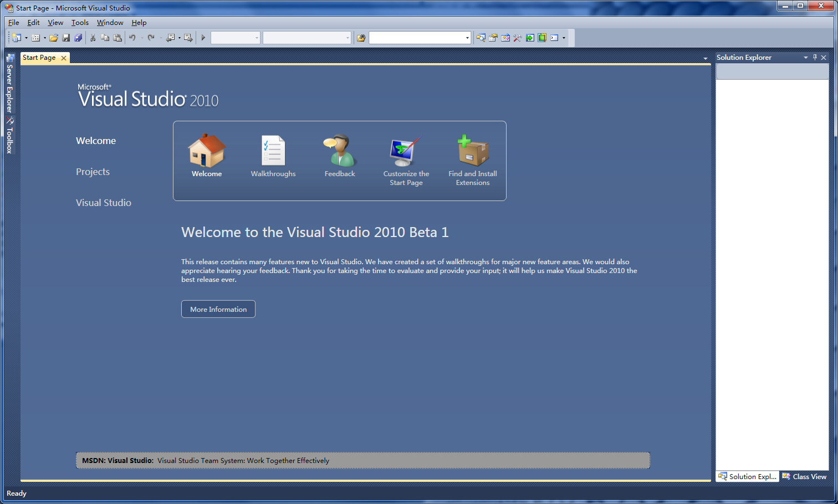This screenshot has height=504, width=838.
Task: Click the Navigate Forward icon
Action: [x=188, y=38]
